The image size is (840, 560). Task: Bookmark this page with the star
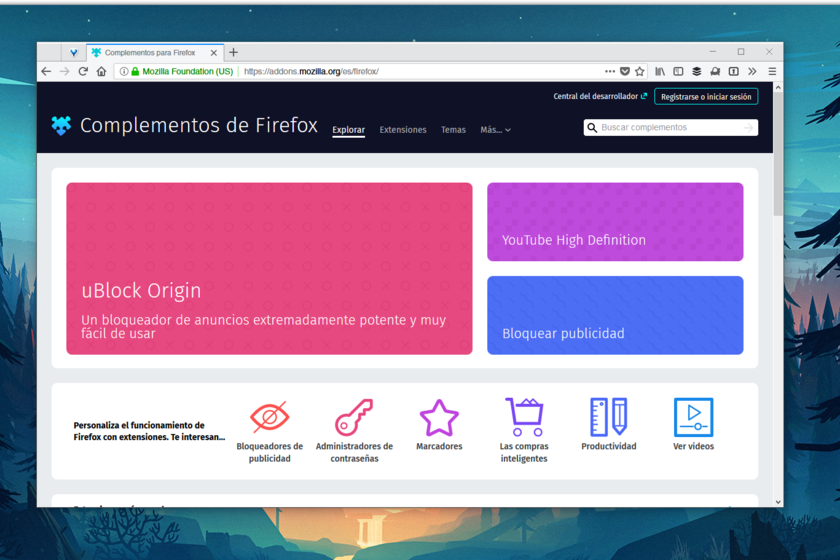click(x=640, y=71)
